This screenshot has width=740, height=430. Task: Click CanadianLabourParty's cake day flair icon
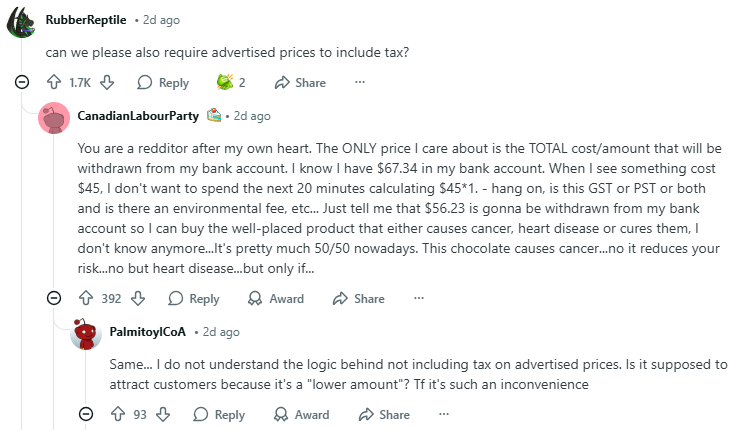[x=214, y=116]
